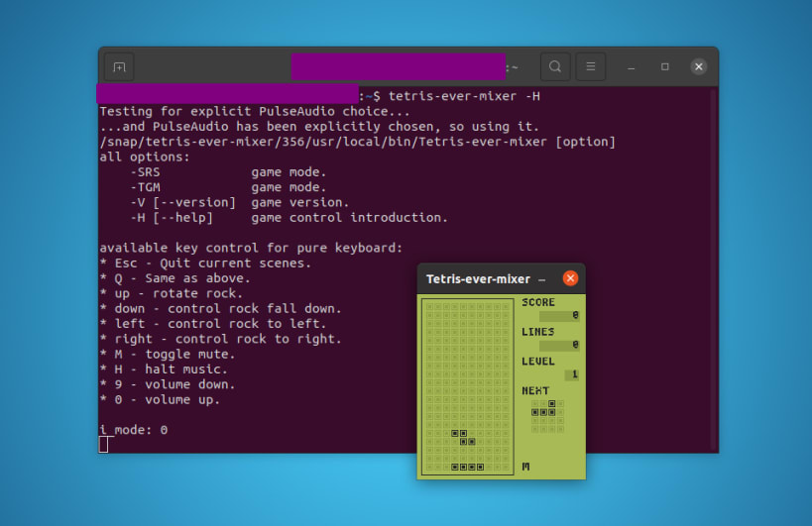812x526 pixels.
Task: Close the Tetris-ever-mixer window
Action: pos(570,278)
